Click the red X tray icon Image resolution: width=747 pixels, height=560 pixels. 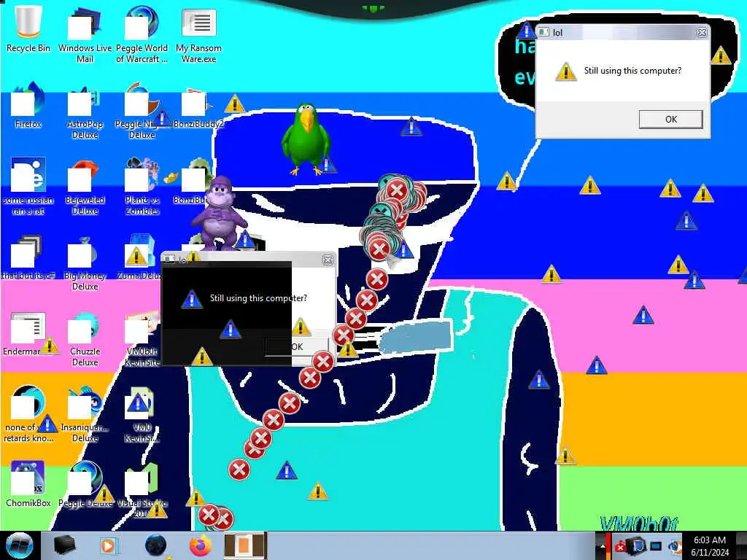[620, 546]
